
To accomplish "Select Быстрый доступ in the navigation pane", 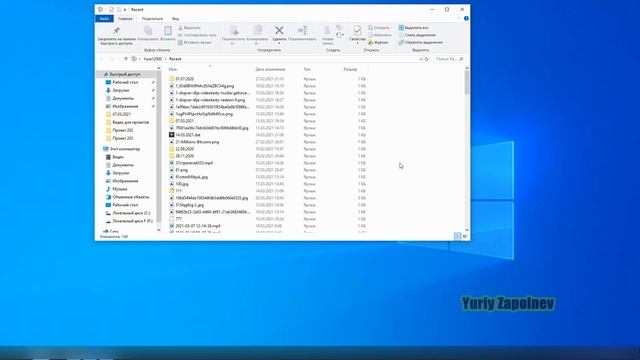I will pos(125,74).
